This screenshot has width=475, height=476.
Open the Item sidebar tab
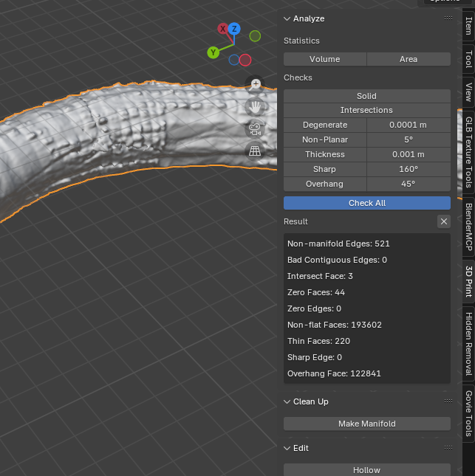point(468,26)
